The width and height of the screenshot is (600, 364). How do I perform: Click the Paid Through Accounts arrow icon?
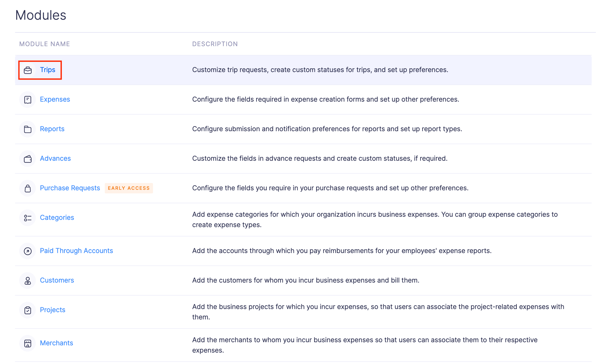[28, 251]
